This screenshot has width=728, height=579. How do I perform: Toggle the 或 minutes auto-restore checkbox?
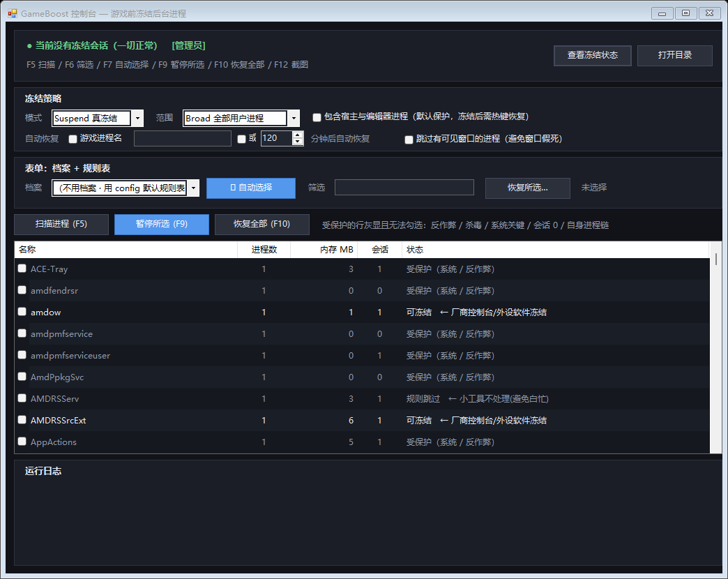click(241, 139)
